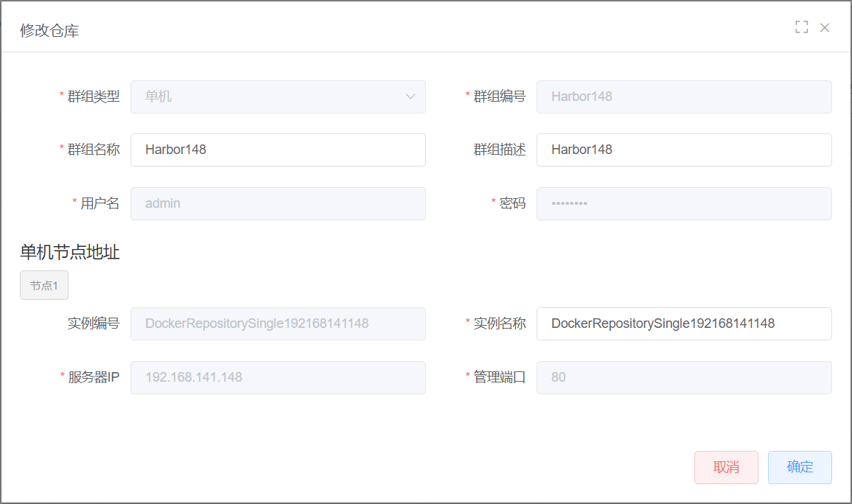Click the 群组描述 input field
The width and height of the screenshot is (852, 504).
click(x=684, y=150)
